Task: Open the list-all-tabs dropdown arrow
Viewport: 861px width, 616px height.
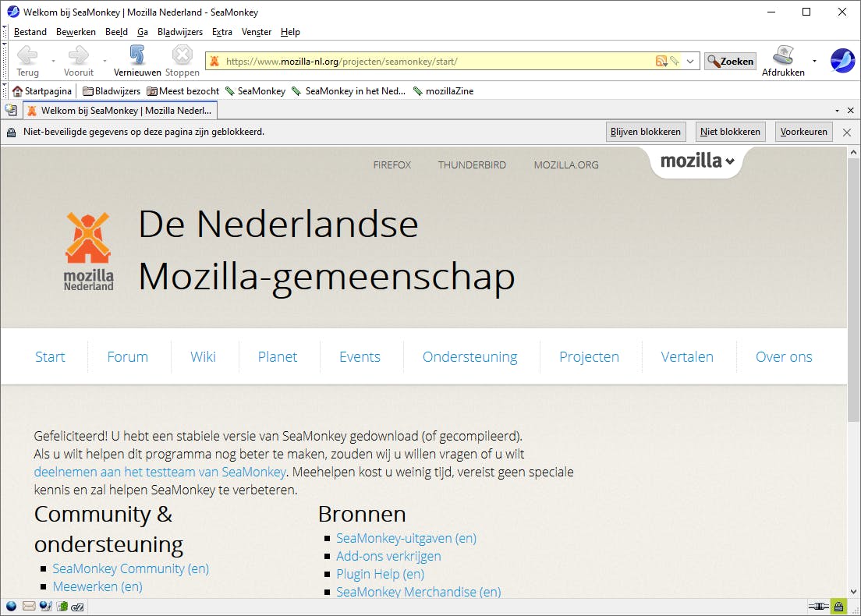Action: [837, 111]
